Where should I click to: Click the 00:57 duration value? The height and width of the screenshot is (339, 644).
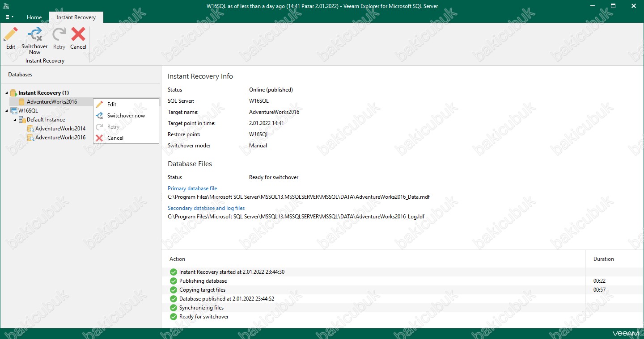tap(599, 290)
